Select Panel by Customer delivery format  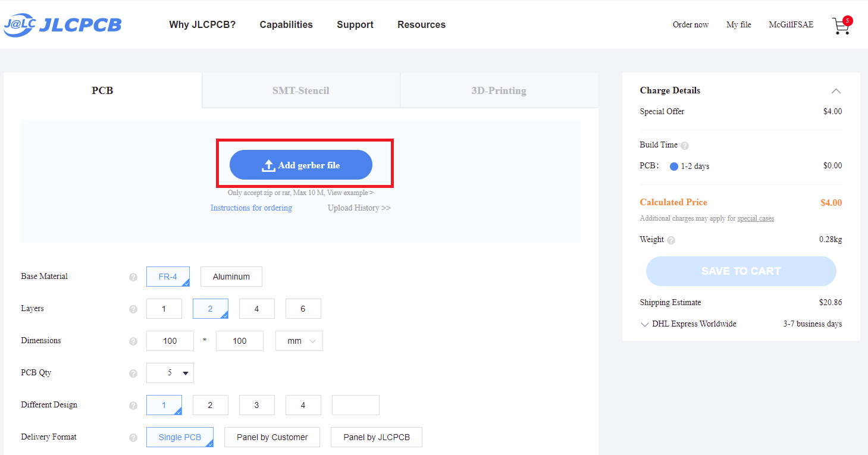[x=272, y=437]
